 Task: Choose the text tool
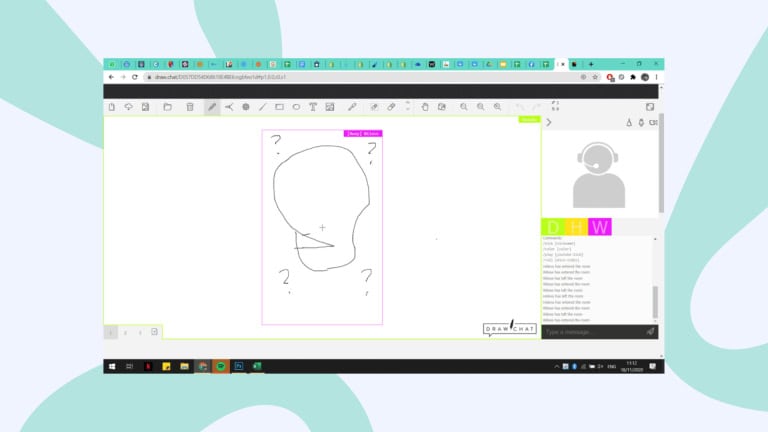click(313, 107)
